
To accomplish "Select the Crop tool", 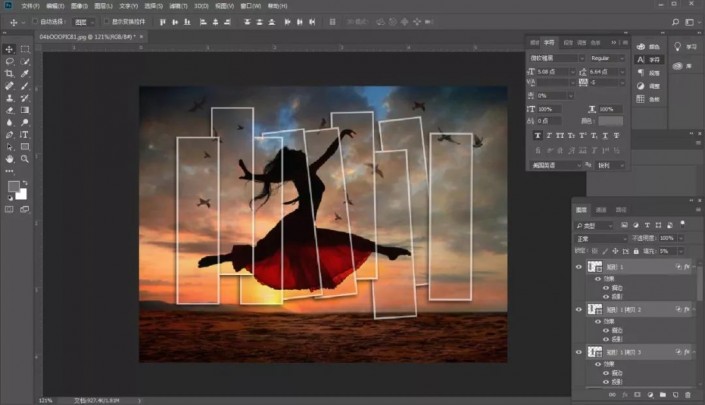I will (9, 73).
